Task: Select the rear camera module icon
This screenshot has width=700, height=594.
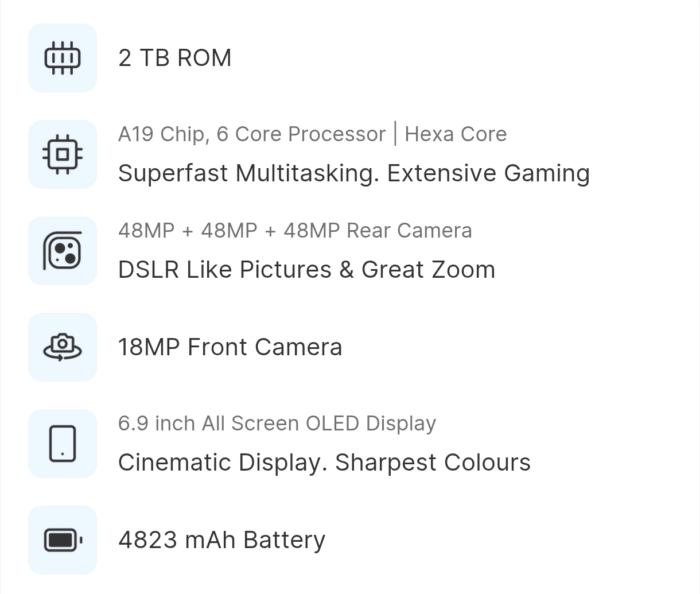Action: pyautogui.click(x=63, y=251)
